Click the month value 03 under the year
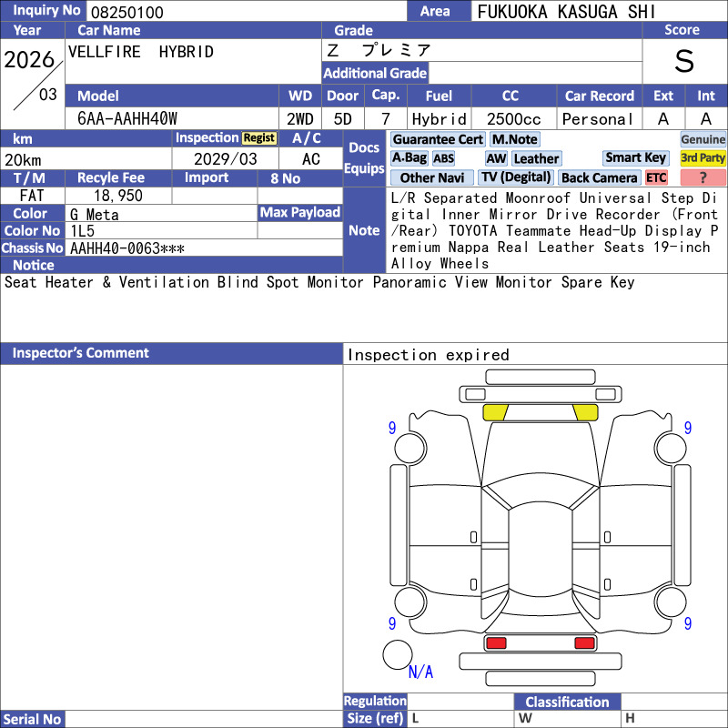This screenshot has height=728, width=728. pos(48,95)
